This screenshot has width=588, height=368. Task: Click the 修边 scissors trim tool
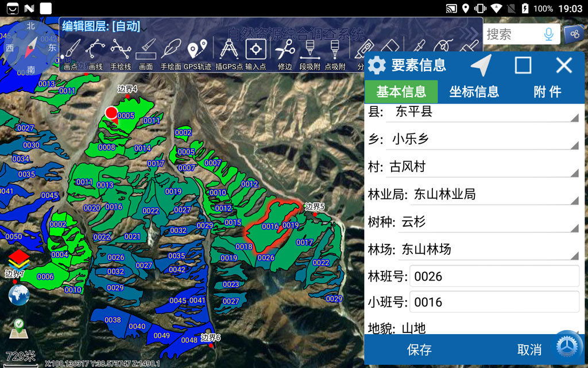coord(285,53)
